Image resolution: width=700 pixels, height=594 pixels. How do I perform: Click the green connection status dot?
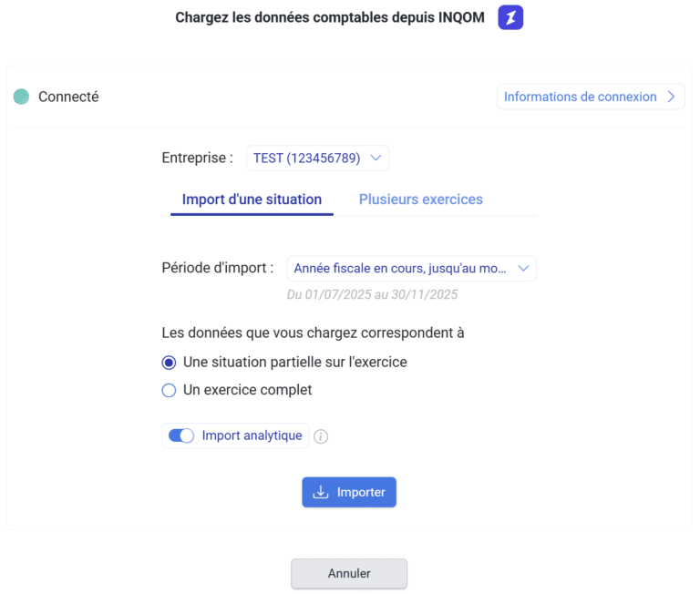click(21, 97)
